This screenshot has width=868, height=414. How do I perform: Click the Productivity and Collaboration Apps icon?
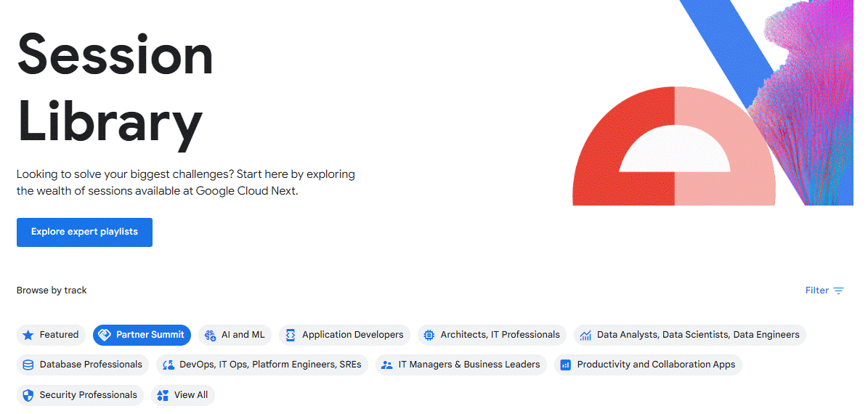[566, 365]
